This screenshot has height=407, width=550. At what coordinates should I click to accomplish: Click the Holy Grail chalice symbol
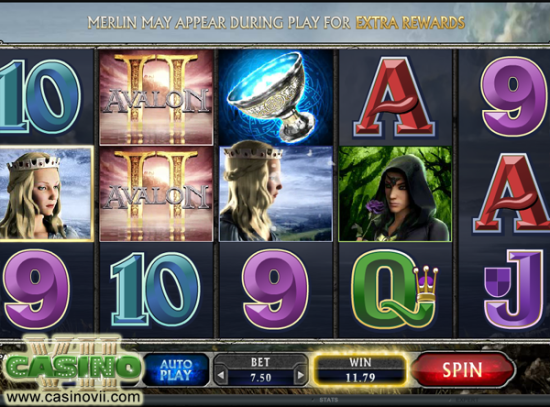(x=276, y=97)
